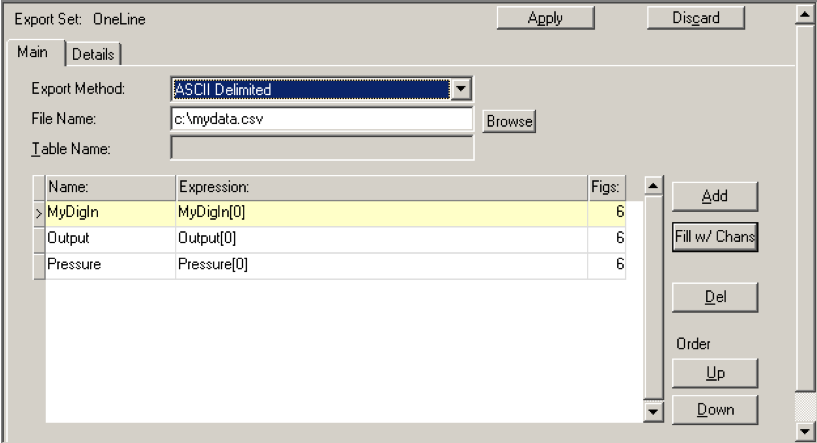Click the Apply button
The width and height of the screenshot is (817, 443).
click(545, 18)
